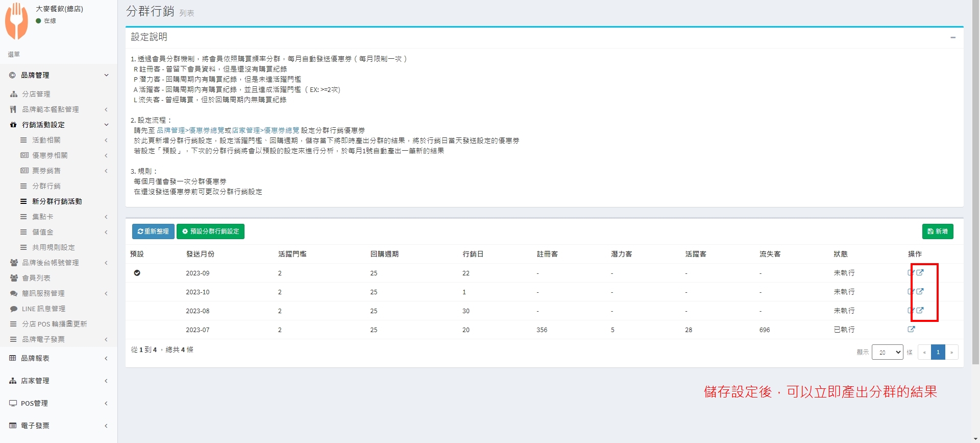Click the edit icon for the 2023-08 row
Screen dimensions: 980x443
[911, 311]
